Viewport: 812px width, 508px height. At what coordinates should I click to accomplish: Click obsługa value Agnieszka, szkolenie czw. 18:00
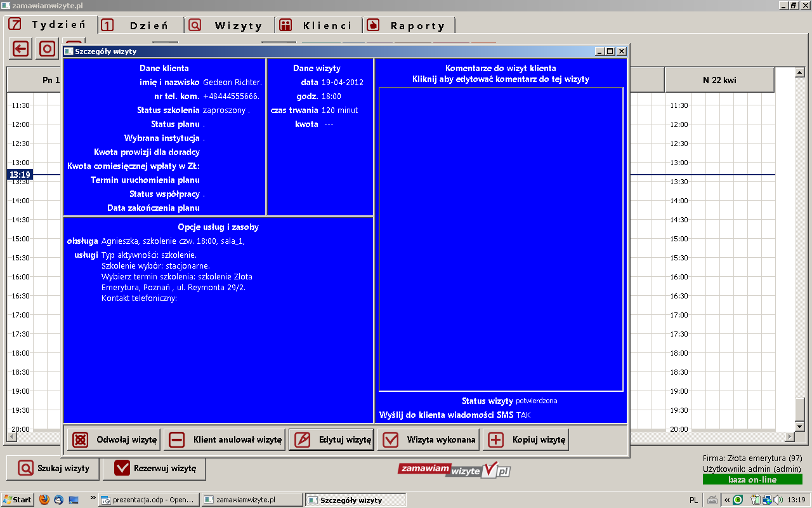[x=173, y=241]
